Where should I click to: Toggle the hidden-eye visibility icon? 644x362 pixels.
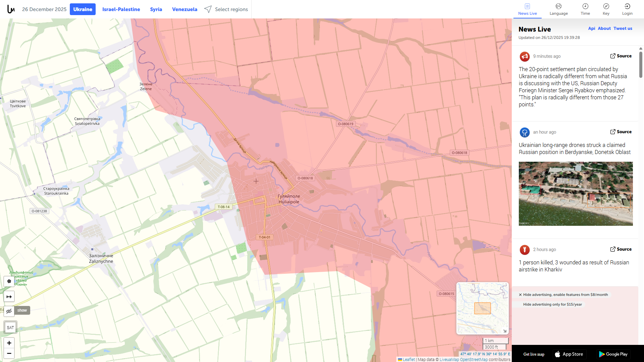click(9, 311)
